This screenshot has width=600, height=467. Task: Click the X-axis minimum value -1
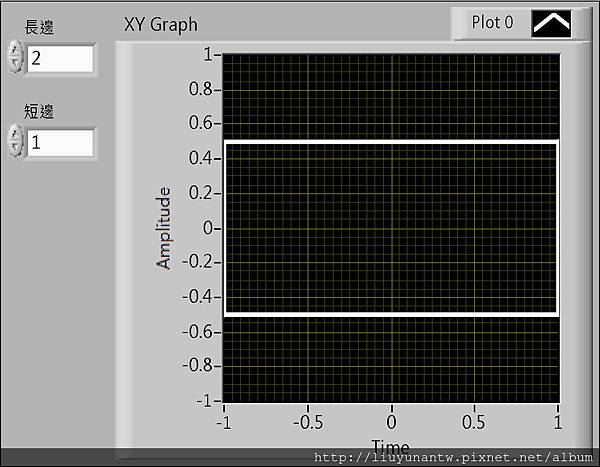click(x=224, y=423)
